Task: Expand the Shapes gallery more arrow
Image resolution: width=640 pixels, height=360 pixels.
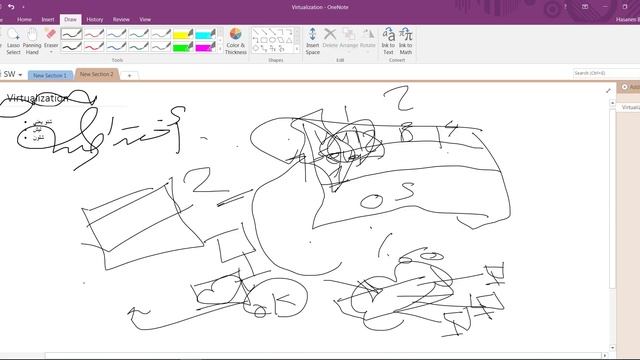Action: (297, 49)
